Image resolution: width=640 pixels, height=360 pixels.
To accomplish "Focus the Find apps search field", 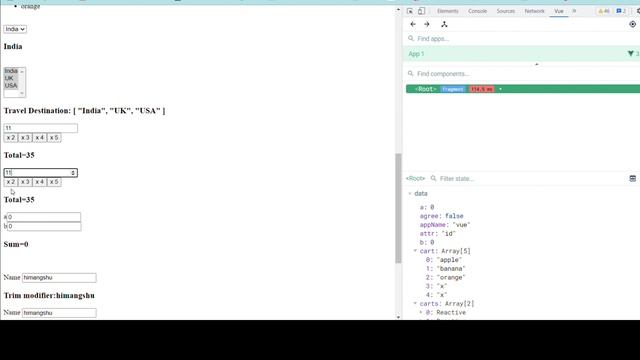I will [x=522, y=39].
